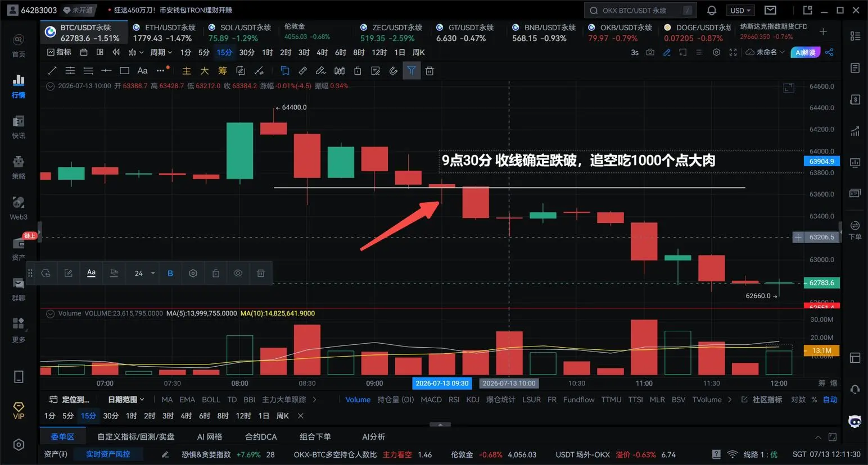Select the 1时 interval in top bar
Screen dimensions: 868x465
[268, 52]
